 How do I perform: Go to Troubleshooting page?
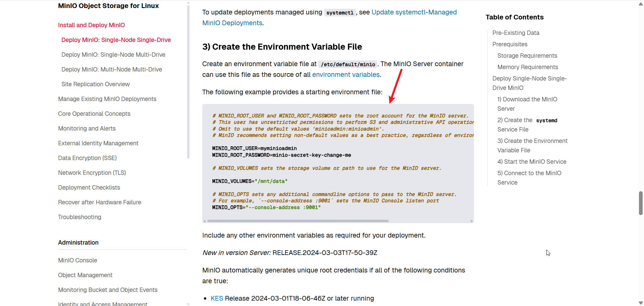[79, 217]
